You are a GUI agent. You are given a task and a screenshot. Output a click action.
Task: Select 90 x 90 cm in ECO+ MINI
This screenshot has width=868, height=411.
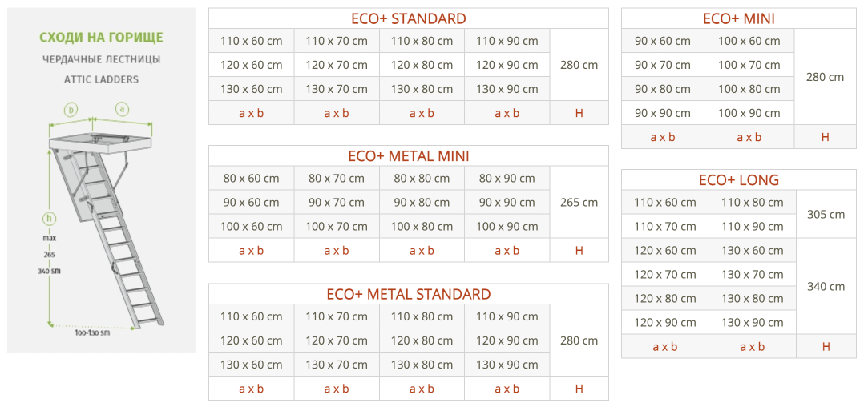[x=663, y=113]
